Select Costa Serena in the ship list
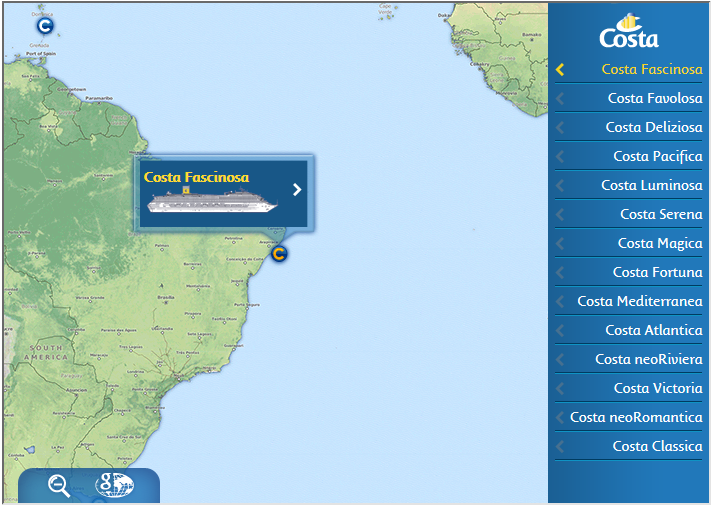The height and width of the screenshot is (505, 711). tap(661, 214)
